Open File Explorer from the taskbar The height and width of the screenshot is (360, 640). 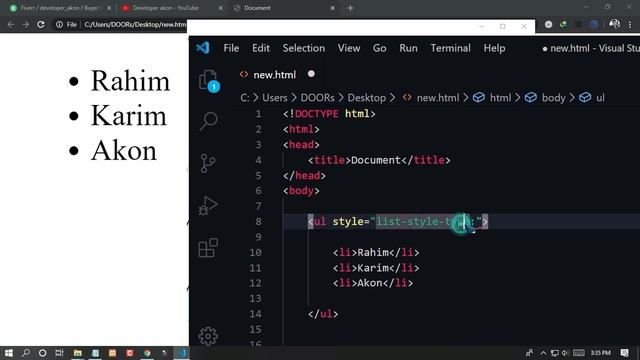pyautogui.click(x=78, y=353)
